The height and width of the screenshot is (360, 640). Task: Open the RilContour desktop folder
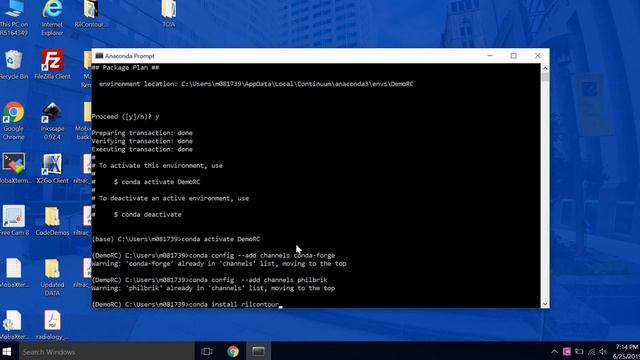pyautogui.click(x=91, y=14)
